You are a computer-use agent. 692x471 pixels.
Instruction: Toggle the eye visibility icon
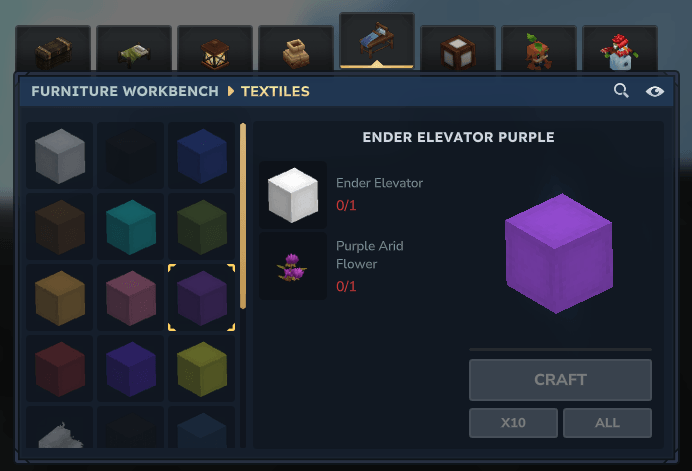pos(654,91)
